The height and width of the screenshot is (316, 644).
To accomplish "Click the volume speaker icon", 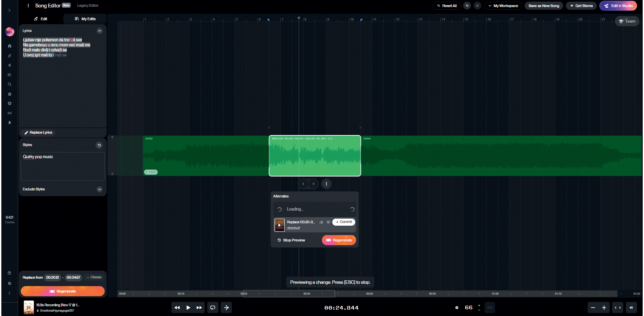I will [x=631, y=308].
